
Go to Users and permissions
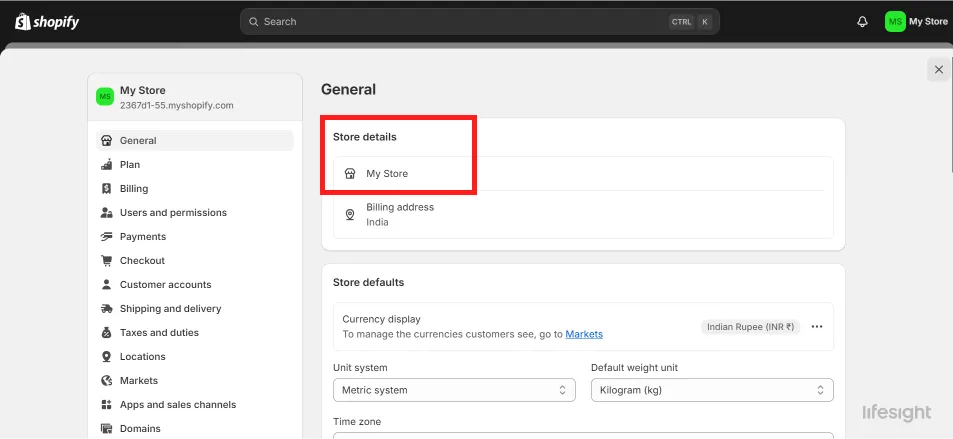194,212
